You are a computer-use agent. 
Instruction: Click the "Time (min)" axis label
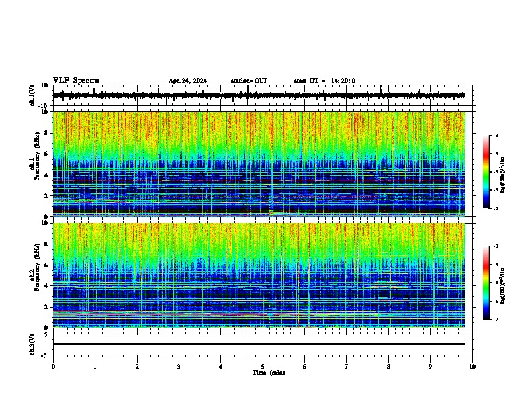pyautogui.click(x=269, y=373)
